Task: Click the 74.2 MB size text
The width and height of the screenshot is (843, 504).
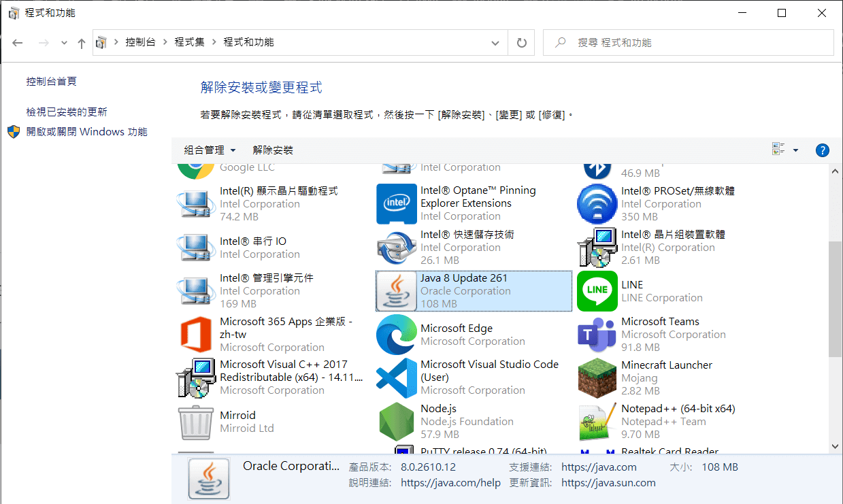Action: point(239,217)
